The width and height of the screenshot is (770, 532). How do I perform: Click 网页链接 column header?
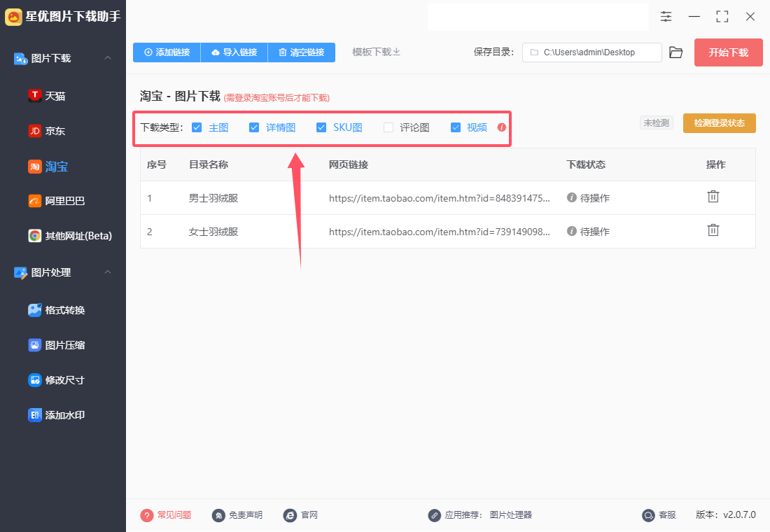click(x=348, y=164)
